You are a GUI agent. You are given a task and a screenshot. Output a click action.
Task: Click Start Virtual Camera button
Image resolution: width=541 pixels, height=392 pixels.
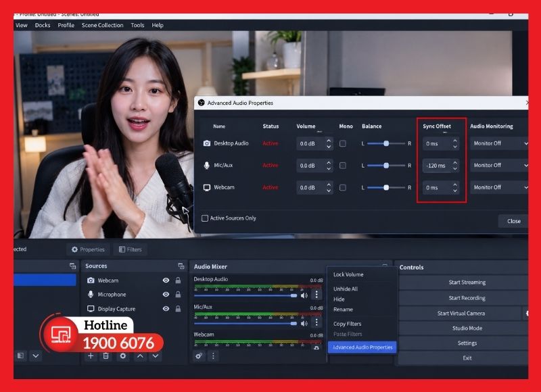tap(461, 314)
